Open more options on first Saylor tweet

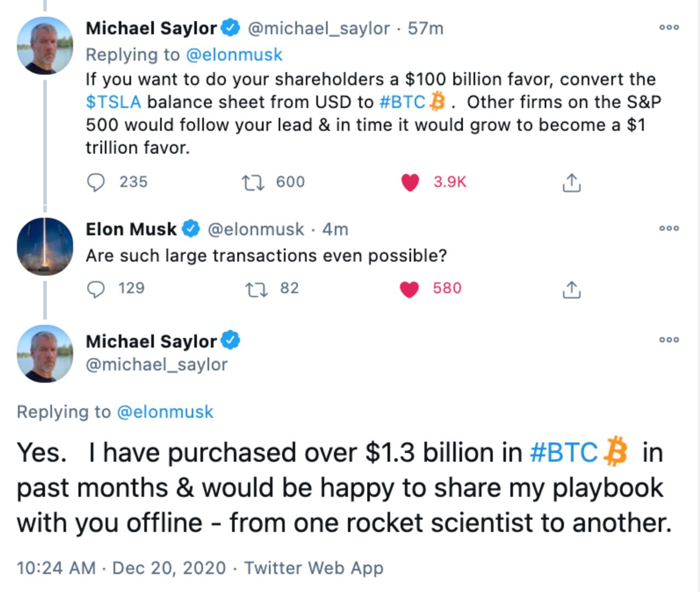pyautogui.click(x=669, y=27)
